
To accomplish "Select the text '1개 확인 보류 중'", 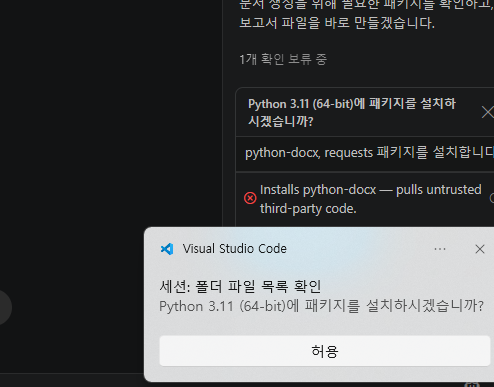I will (283, 59).
